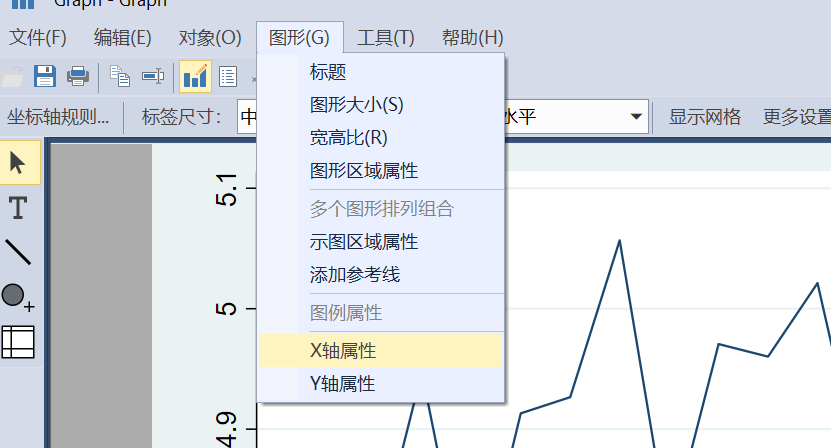This screenshot has width=831, height=448.
Task: Click the 更多设置 button
Action: tap(797, 117)
